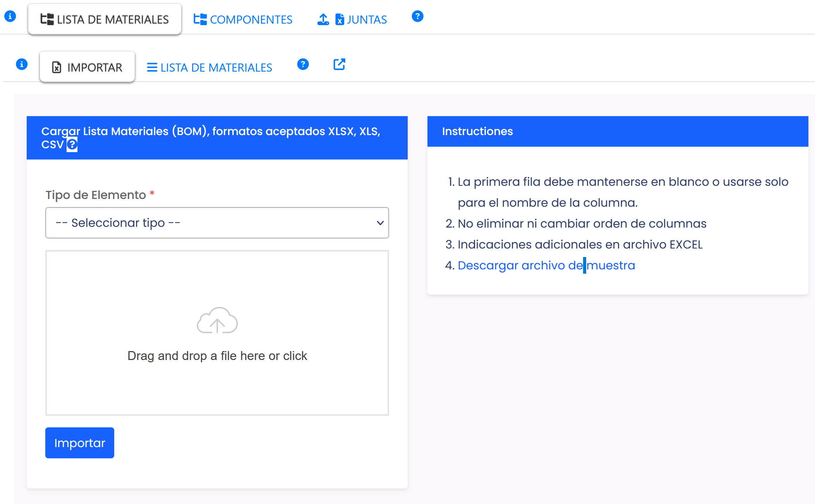Click help icon next to JUNTAS tab

[x=417, y=16]
